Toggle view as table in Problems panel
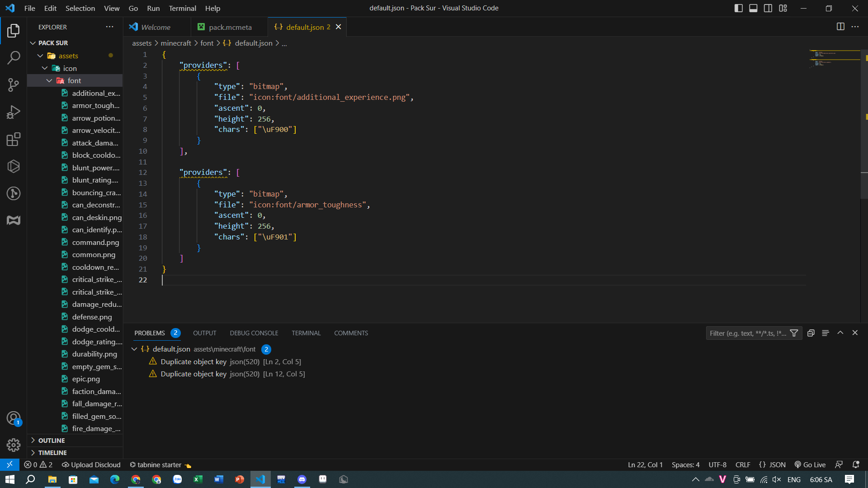Screen dimensions: 868x488 pyautogui.click(x=826, y=333)
